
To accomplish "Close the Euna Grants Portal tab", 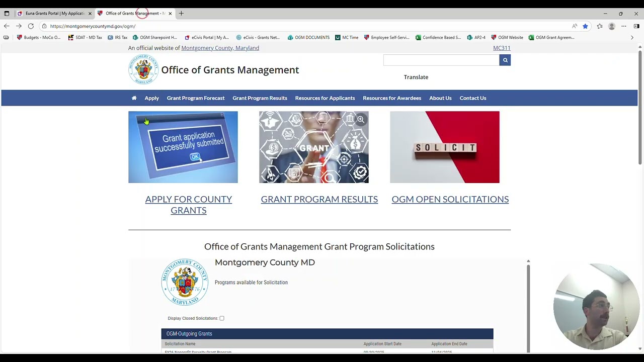I will pos(90,14).
